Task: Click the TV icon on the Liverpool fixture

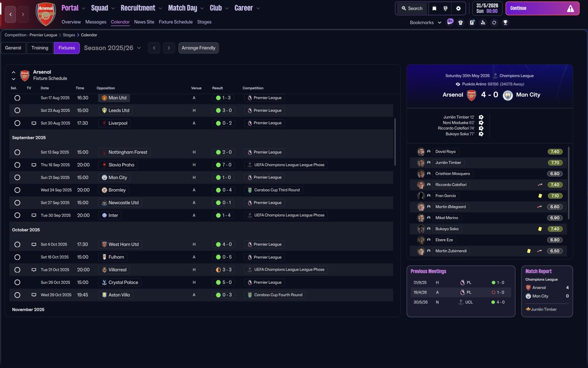Action: coord(34,123)
